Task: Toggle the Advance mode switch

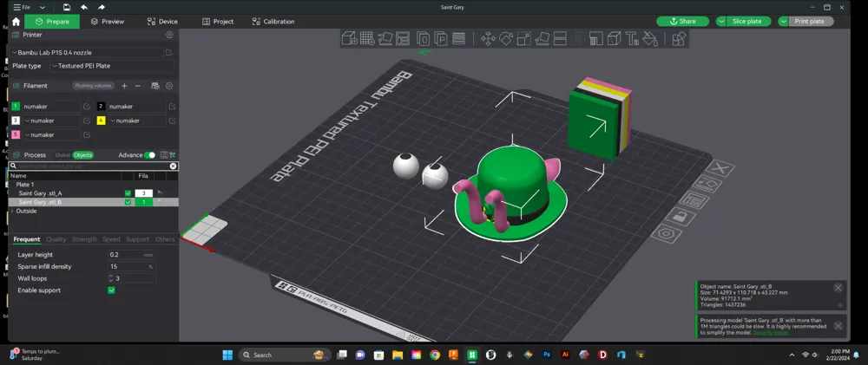Action: tap(149, 155)
